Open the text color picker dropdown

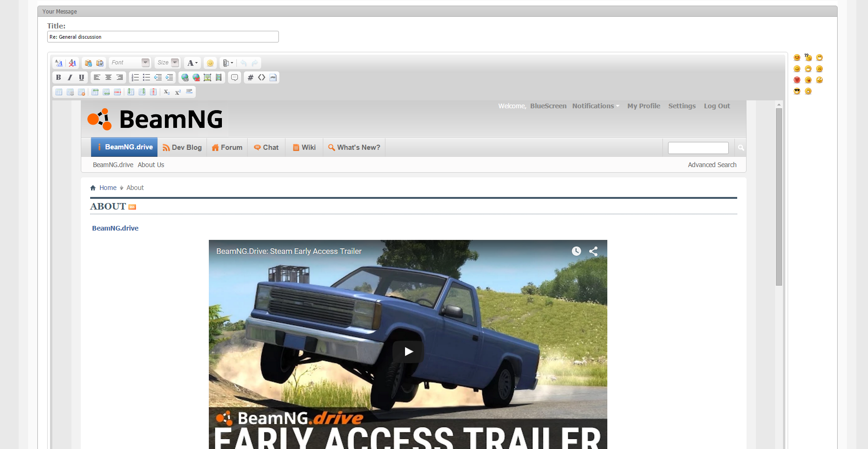coord(192,63)
